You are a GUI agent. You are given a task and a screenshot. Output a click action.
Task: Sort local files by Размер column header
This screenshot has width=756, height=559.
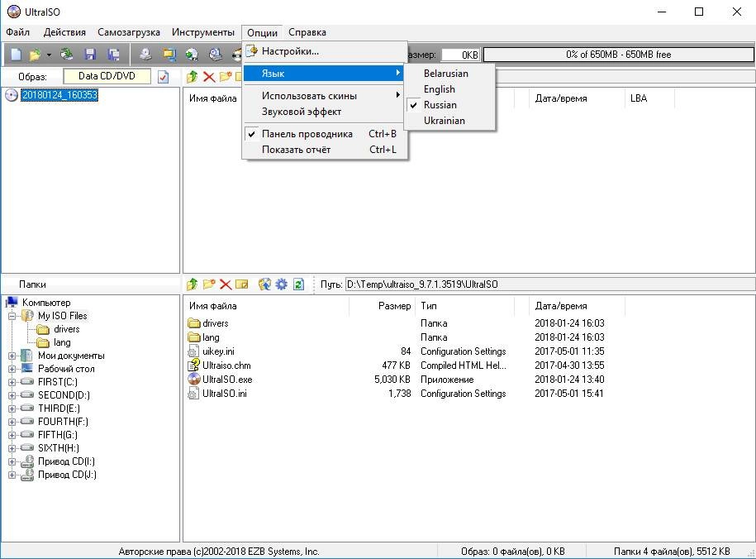pos(381,306)
